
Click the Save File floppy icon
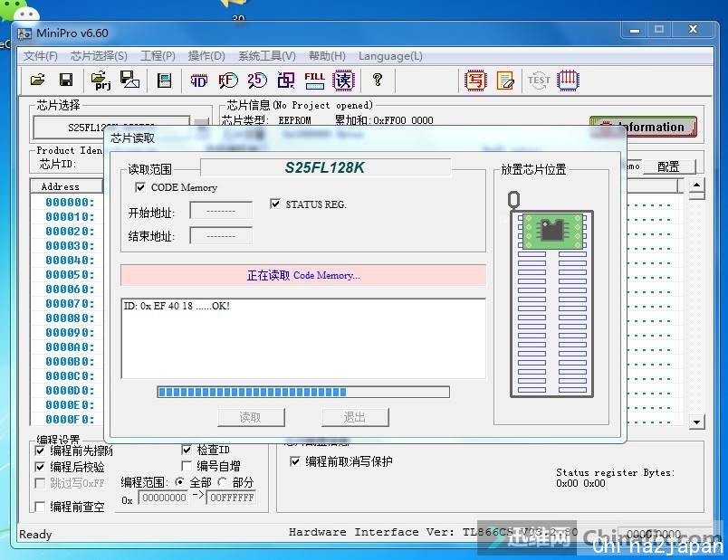[x=66, y=80]
